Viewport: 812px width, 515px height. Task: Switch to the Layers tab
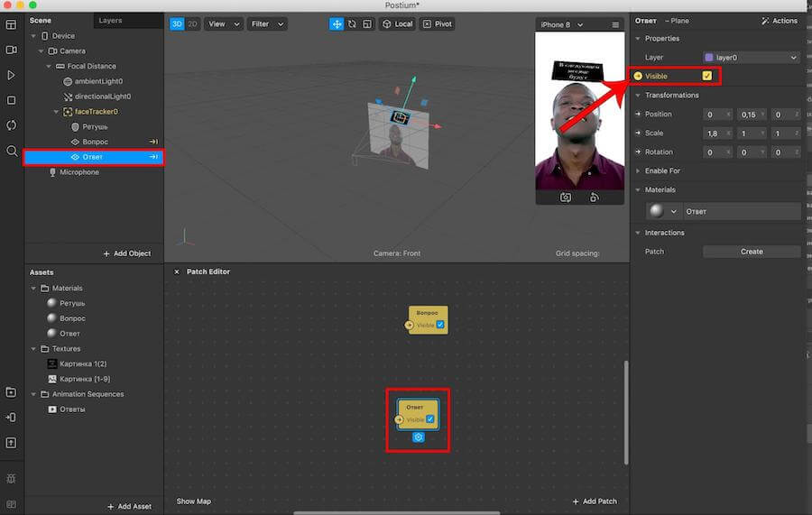(x=110, y=20)
